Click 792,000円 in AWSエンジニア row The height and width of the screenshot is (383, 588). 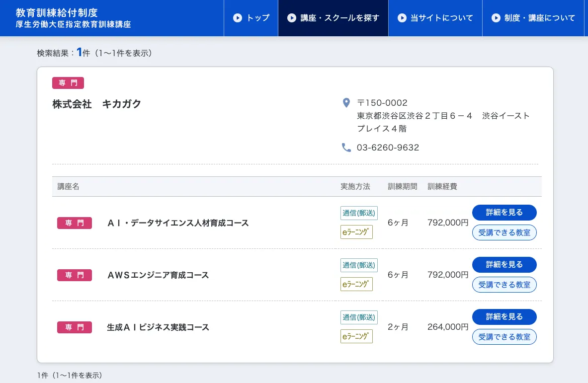click(x=448, y=275)
